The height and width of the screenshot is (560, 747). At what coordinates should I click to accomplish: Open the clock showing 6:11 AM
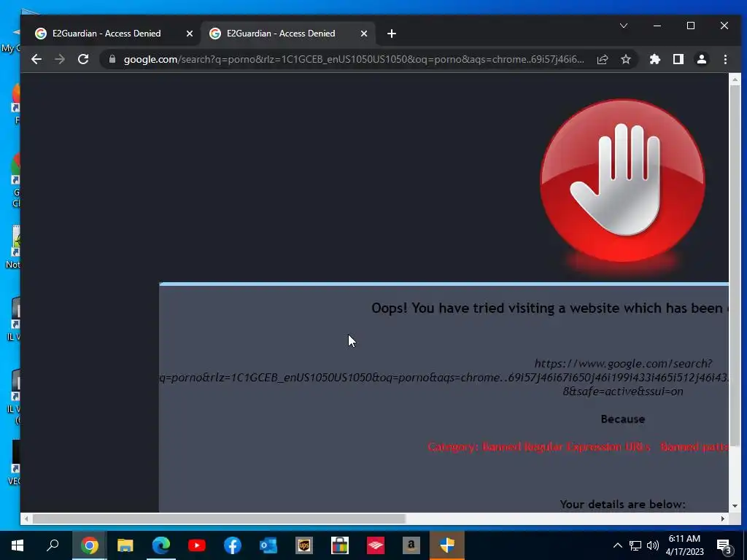pos(684,545)
